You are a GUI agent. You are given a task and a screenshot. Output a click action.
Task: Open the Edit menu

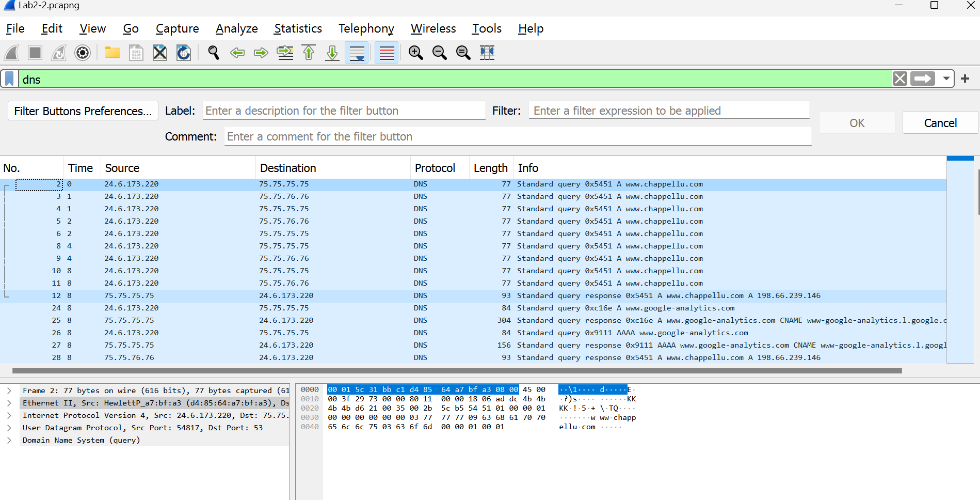[52, 28]
